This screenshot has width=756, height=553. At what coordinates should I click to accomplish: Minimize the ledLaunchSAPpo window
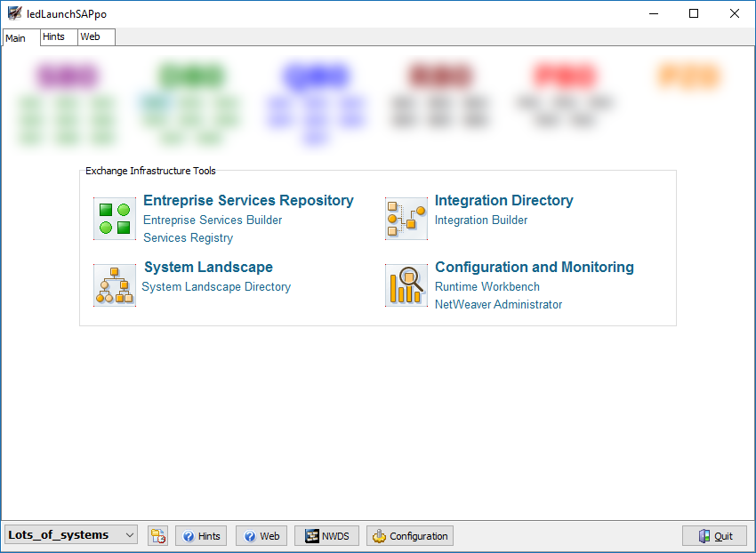[x=654, y=13]
